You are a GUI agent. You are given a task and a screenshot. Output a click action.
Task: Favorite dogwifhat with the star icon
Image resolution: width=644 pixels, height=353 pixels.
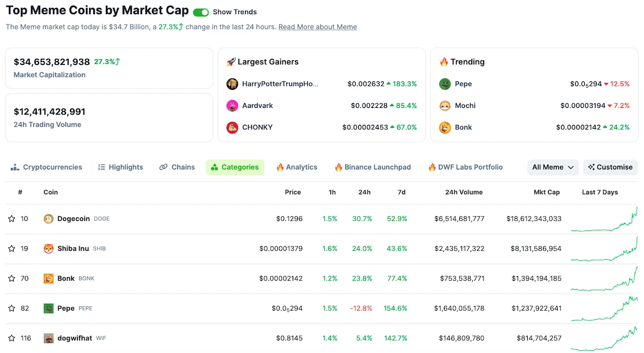[11, 338]
